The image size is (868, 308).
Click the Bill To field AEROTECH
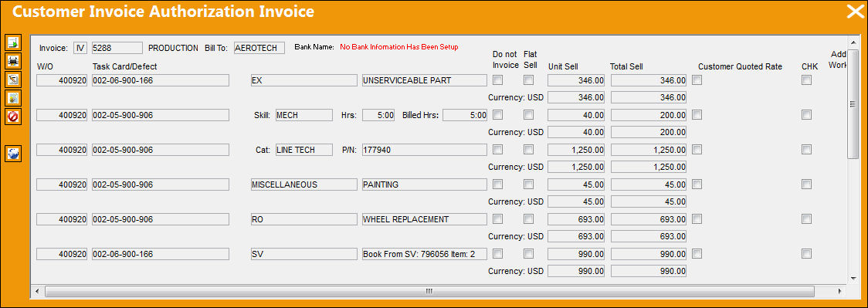[x=259, y=48]
